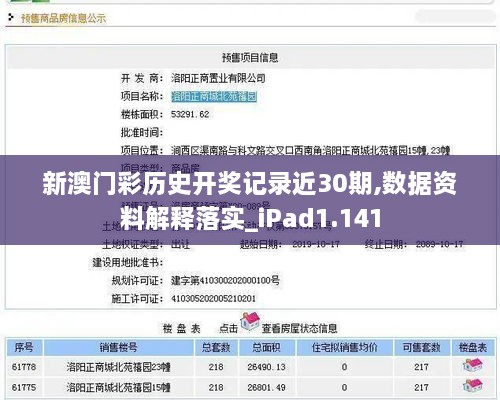Click land right type value 出让
Viewport: 500px width, 400px height.
point(180,244)
